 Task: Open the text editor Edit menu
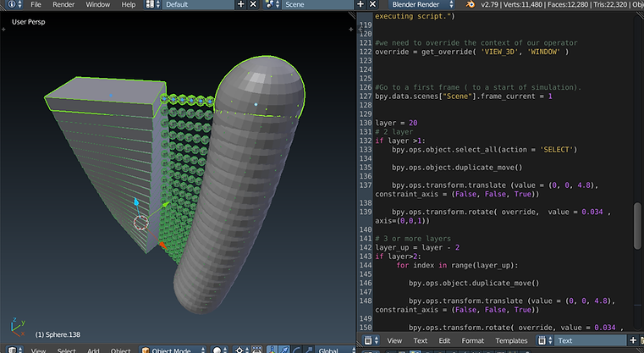click(x=444, y=340)
